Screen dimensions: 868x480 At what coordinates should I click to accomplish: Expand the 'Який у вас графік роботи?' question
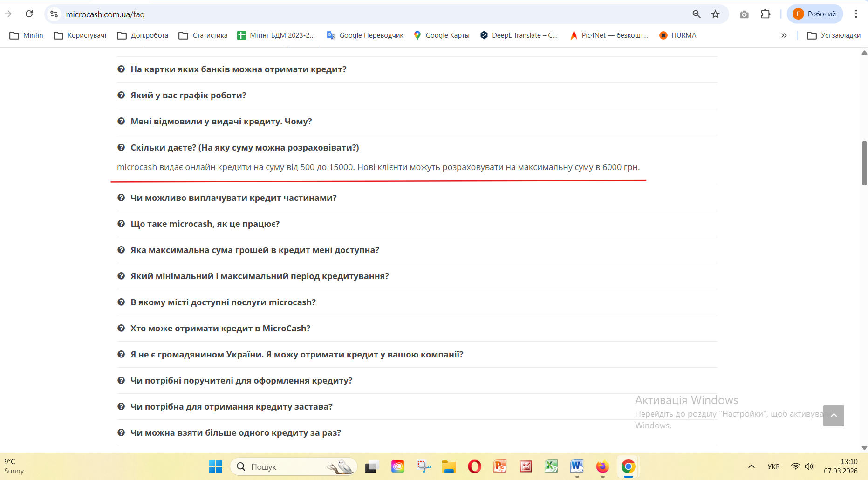[x=417, y=96]
